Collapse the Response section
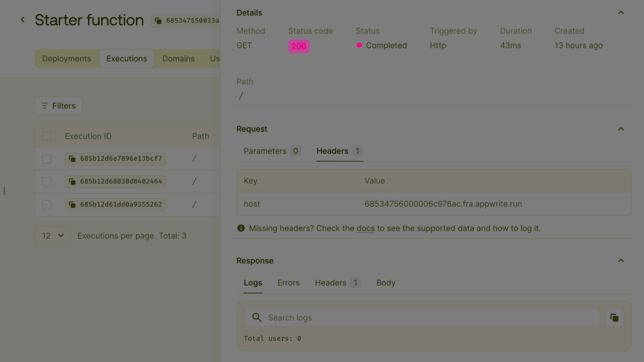The image size is (644, 362). click(x=620, y=260)
